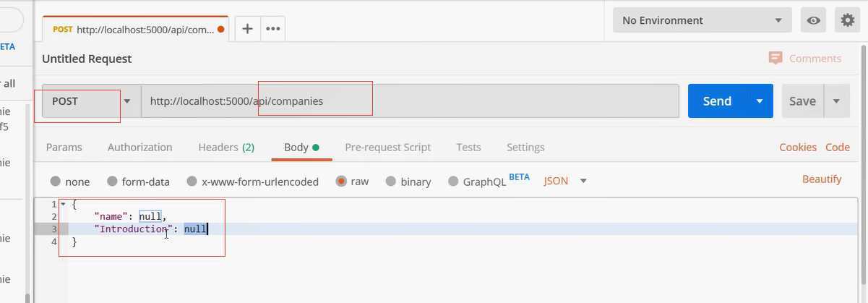
Task: Open tab options ellipsis menu
Action: point(272,28)
